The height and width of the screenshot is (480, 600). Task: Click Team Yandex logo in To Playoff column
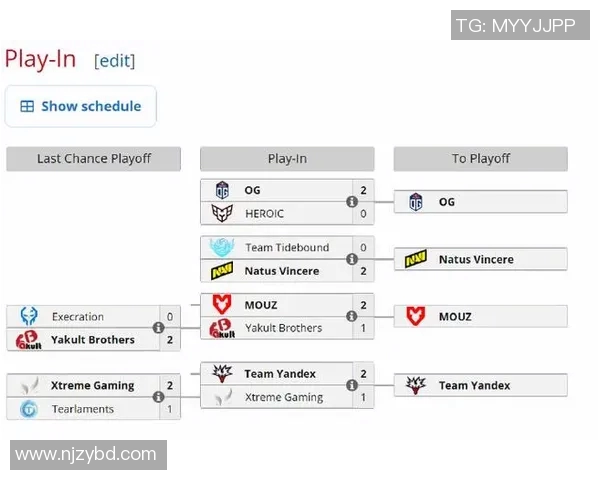tap(416, 385)
